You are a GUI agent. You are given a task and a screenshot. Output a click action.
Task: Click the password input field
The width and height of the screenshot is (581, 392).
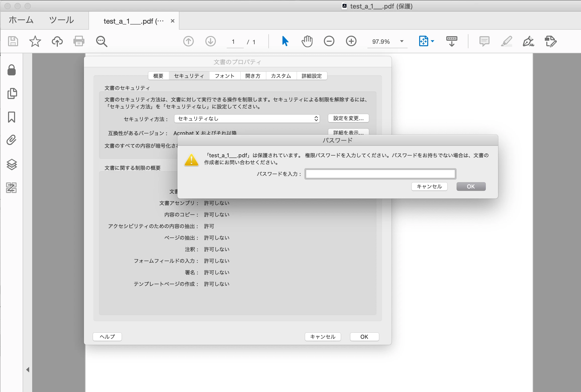tap(380, 174)
